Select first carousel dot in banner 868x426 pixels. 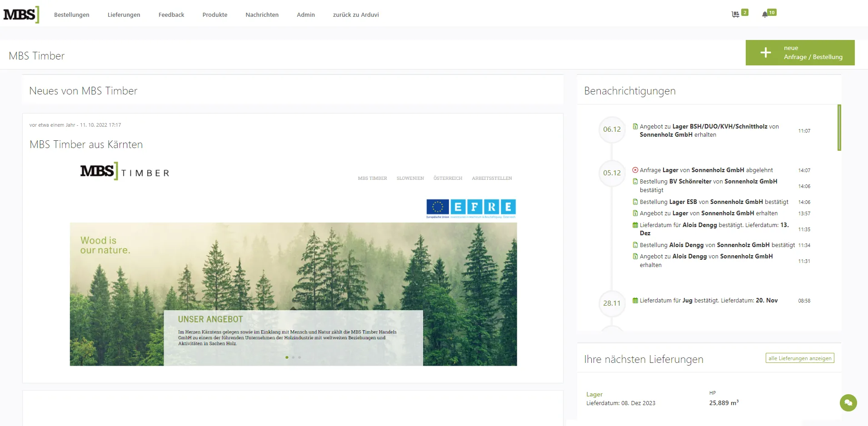287,357
